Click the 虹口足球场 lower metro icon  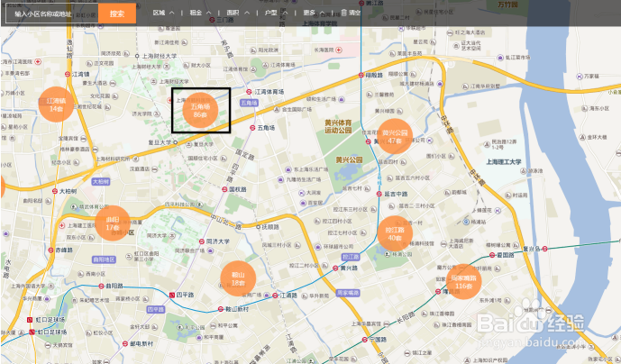(32, 332)
